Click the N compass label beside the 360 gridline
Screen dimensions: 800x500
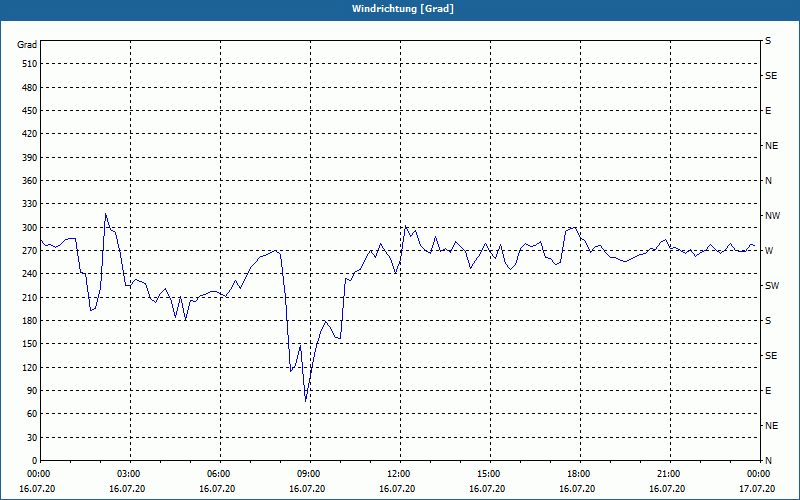pos(768,181)
